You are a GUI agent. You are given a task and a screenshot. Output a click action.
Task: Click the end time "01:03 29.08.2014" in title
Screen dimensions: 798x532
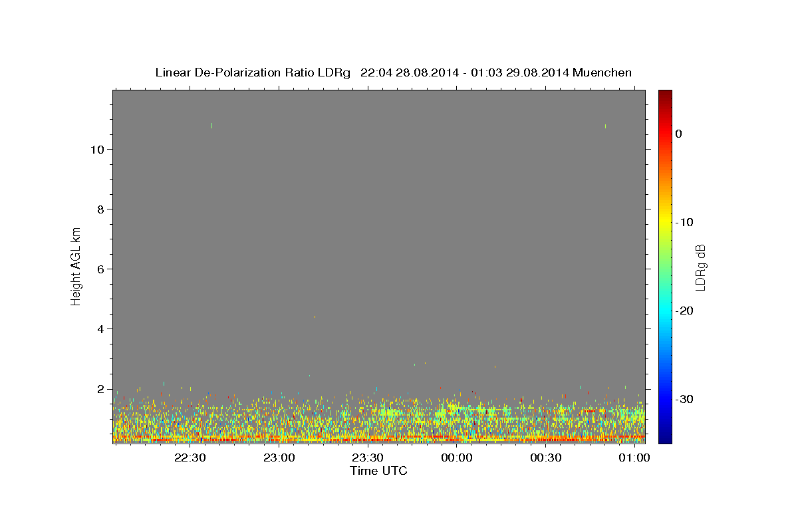coord(519,72)
